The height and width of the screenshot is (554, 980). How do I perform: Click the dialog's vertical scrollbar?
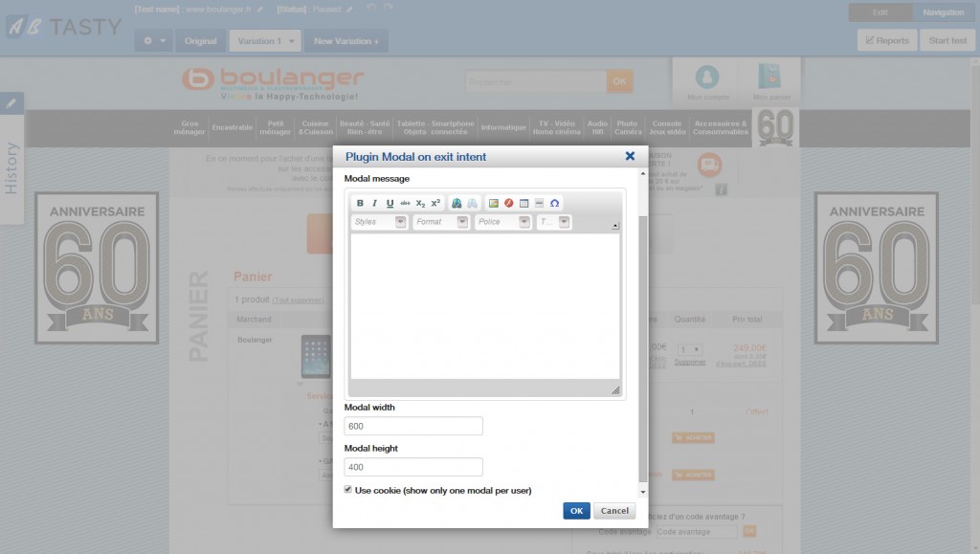pos(643,348)
